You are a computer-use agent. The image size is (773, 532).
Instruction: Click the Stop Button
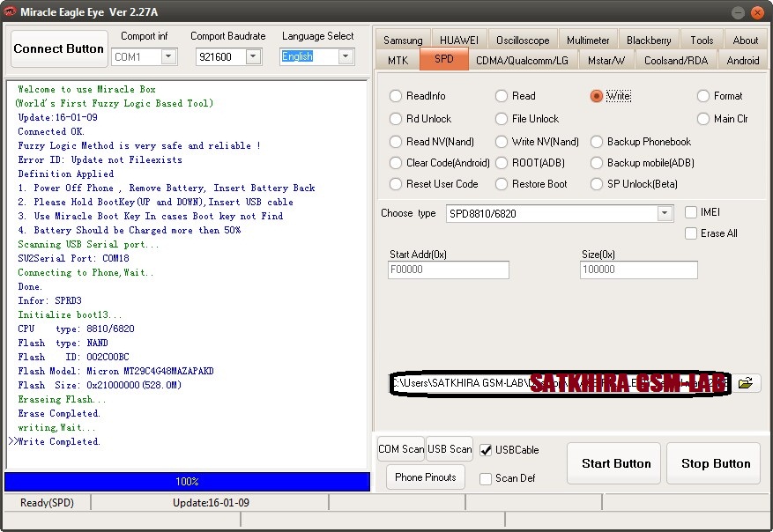(x=713, y=463)
